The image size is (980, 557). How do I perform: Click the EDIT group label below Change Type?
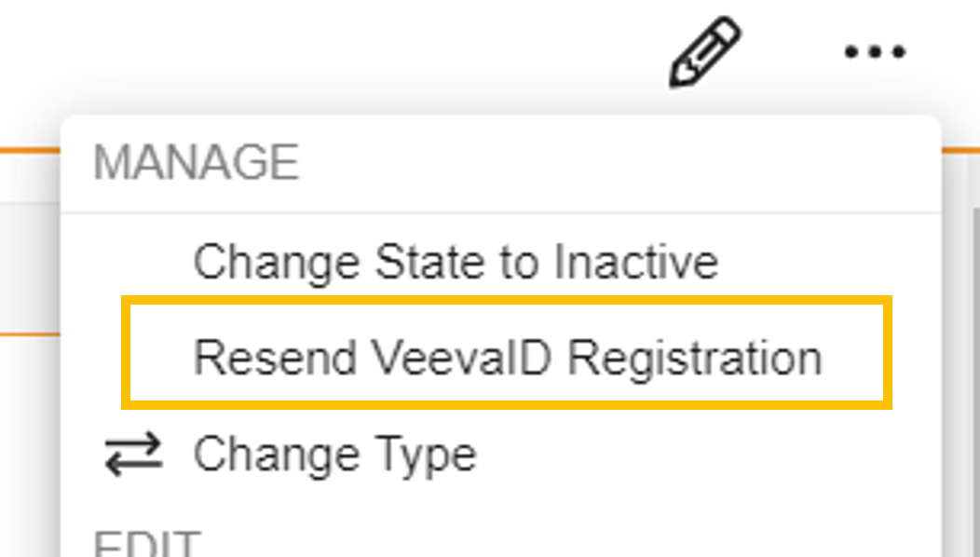[147, 544]
